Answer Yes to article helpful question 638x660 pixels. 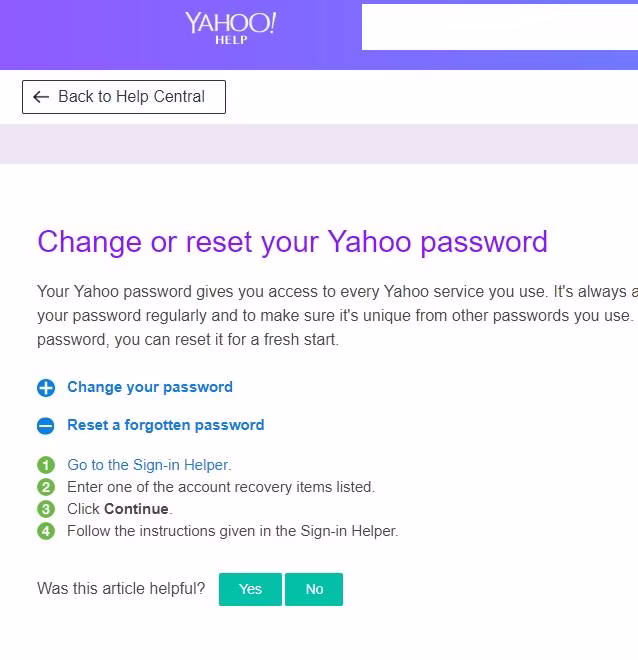click(x=250, y=589)
